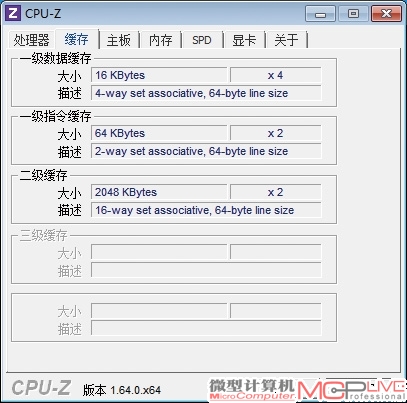
Task: Maximize the CPU-Z window
Action: (x=353, y=14)
